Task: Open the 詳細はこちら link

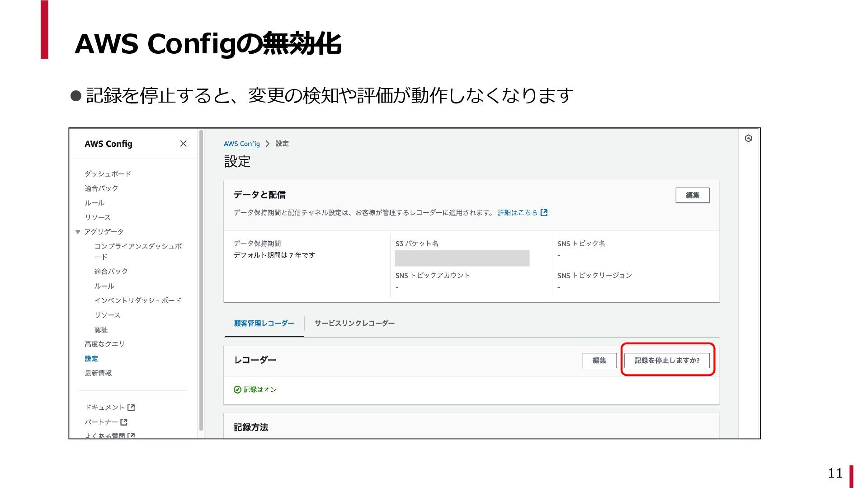Action: 518,213
